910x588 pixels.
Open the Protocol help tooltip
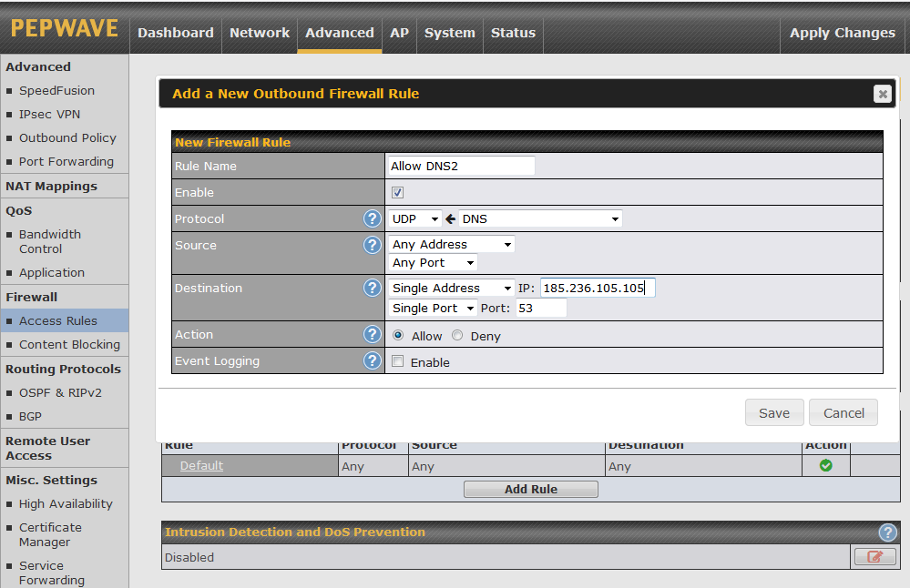(x=372, y=218)
